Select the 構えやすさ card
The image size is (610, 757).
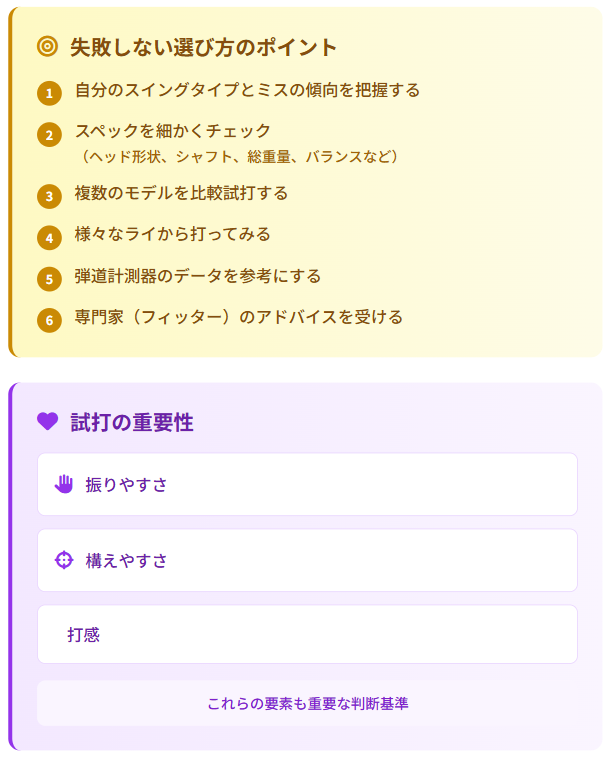[x=307, y=560]
